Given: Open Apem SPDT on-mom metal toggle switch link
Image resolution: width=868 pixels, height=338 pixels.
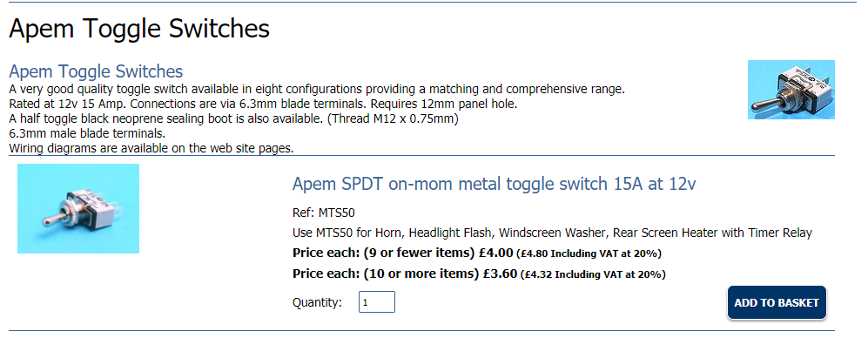Looking at the screenshot, I should click(494, 184).
